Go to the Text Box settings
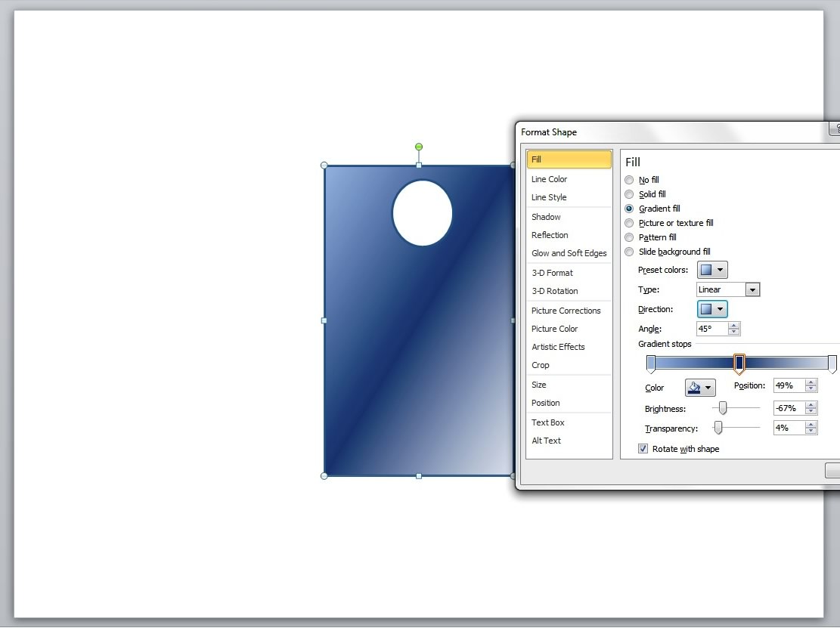Image resolution: width=840 pixels, height=628 pixels. pyautogui.click(x=547, y=422)
